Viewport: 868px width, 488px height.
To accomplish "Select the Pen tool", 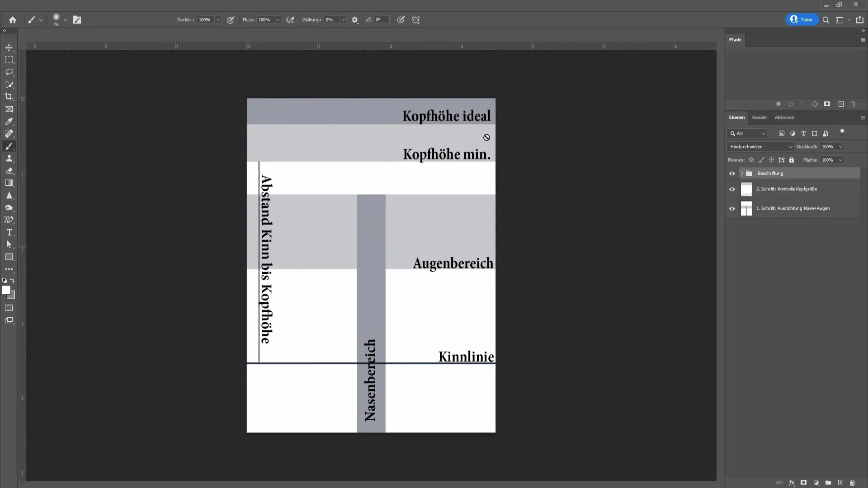I will [x=9, y=220].
